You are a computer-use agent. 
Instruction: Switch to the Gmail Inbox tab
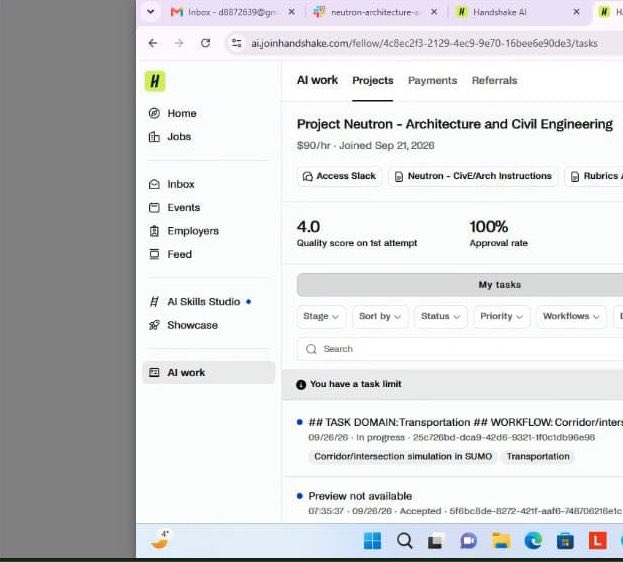(x=224, y=12)
